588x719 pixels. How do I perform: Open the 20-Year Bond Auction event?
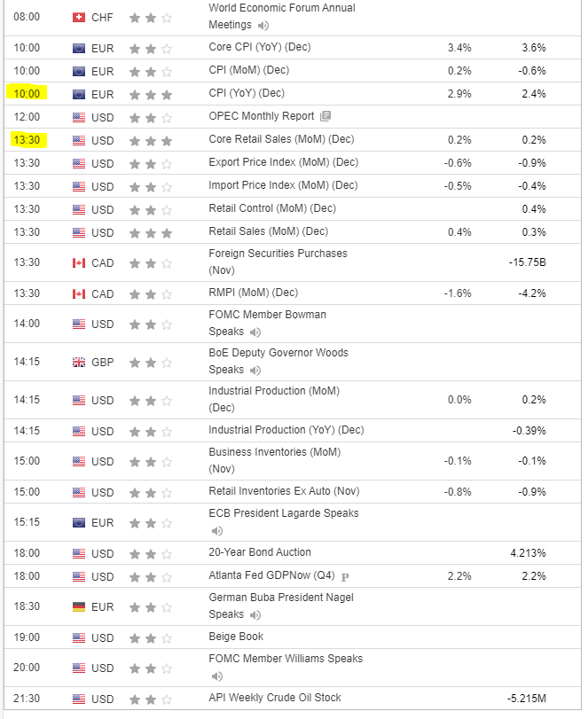click(x=258, y=552)
